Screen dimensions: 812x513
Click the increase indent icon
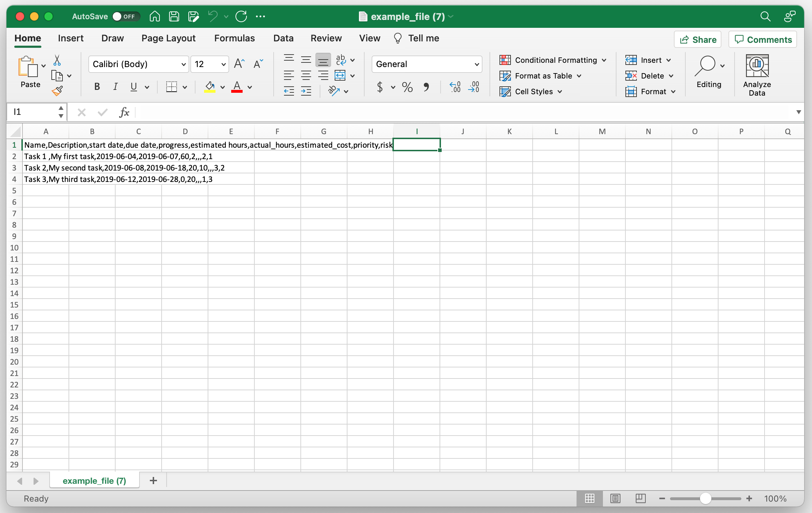(306, 91)
